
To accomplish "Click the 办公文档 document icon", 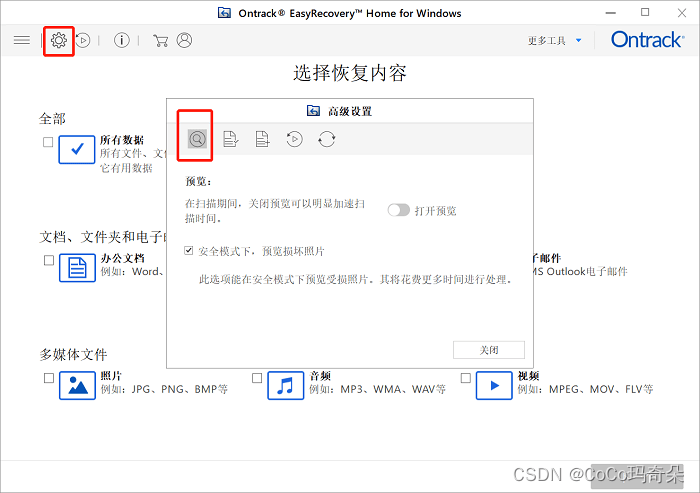I will coord(77,267).
